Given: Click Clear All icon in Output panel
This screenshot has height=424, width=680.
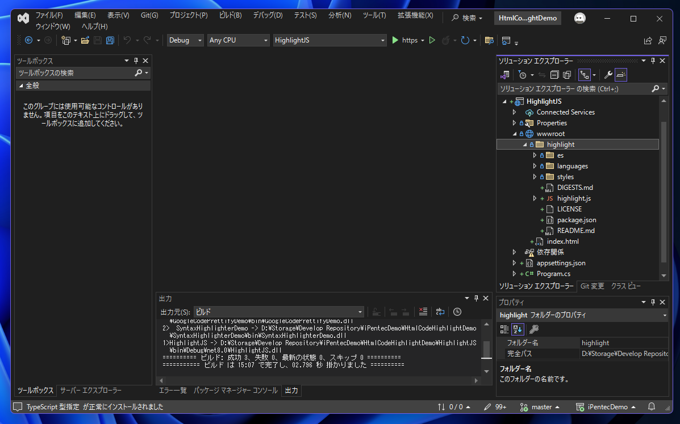Looking at the screenshot, I should (423, 312).
